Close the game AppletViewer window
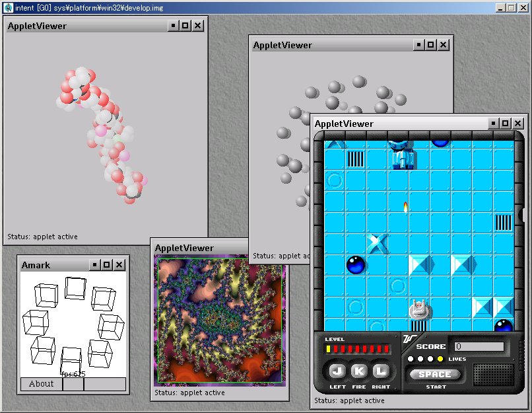 pyautogui.click(x=517, y=124)
